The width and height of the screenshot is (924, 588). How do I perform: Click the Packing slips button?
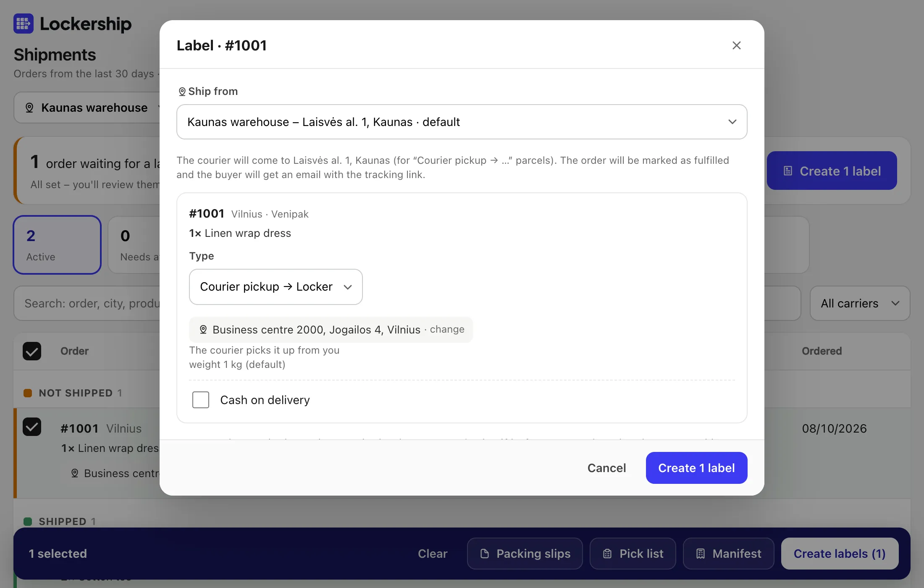(525, 554)
